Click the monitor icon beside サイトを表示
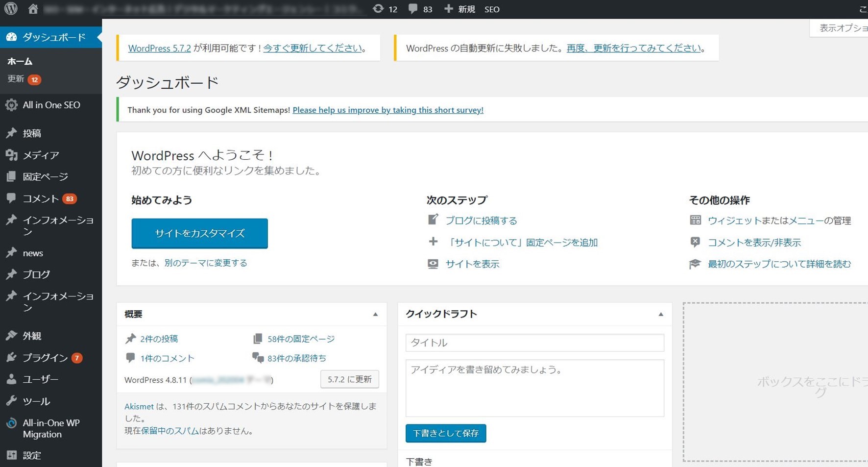Screen dimensions: 868x467 tap(433, 264)
